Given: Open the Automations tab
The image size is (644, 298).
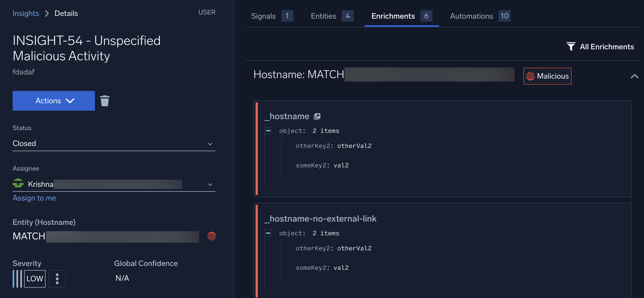Looking at the screenshot, I should coord(471,16).
